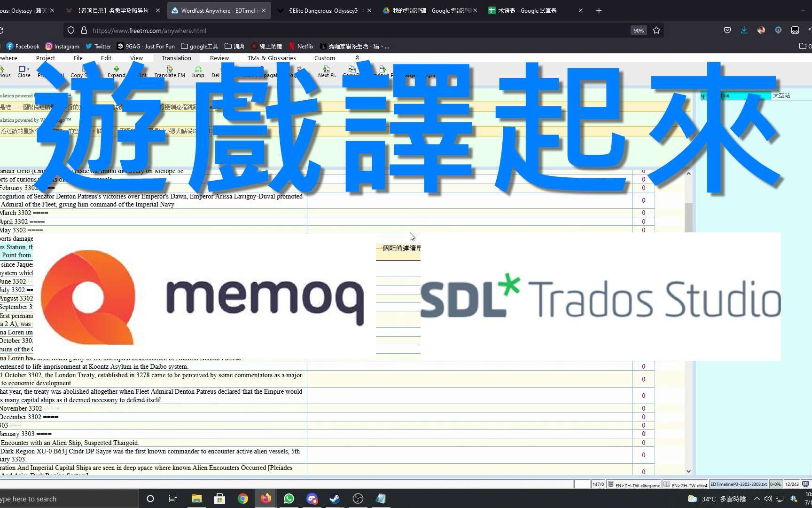Click the segment list scrollbar up arrow
This screenshot has height=508, width=812.
click(688, 174)
